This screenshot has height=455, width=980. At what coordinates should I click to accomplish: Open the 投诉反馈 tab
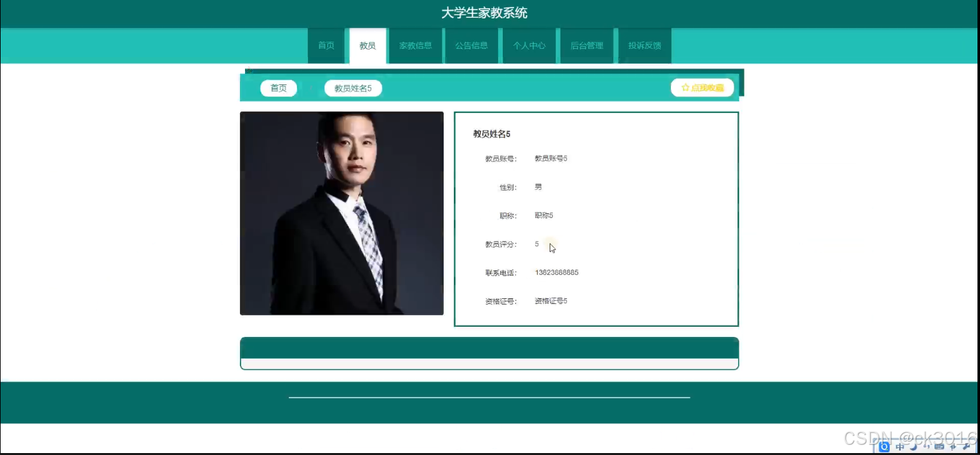[x=644, y=46]
